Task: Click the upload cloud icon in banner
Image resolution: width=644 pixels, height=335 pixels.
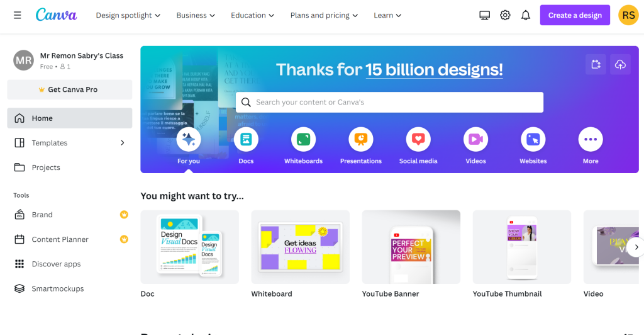Action: point(620,64)
